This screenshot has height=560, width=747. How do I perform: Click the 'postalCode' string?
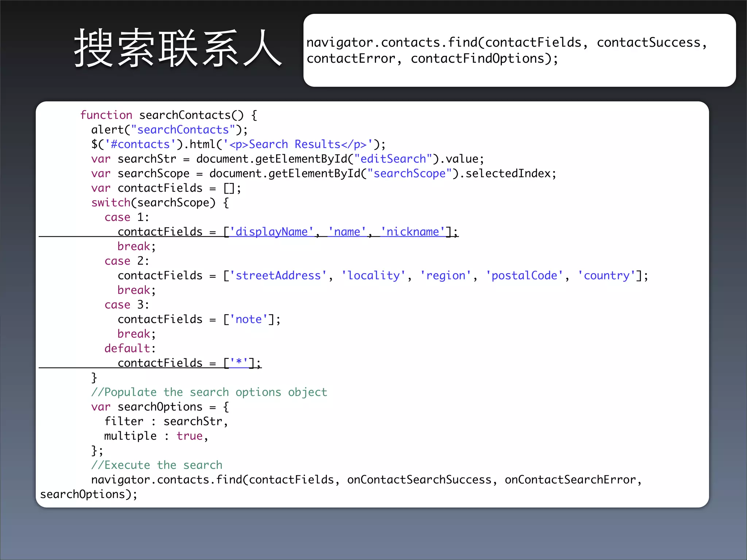(x=524, y=276)
